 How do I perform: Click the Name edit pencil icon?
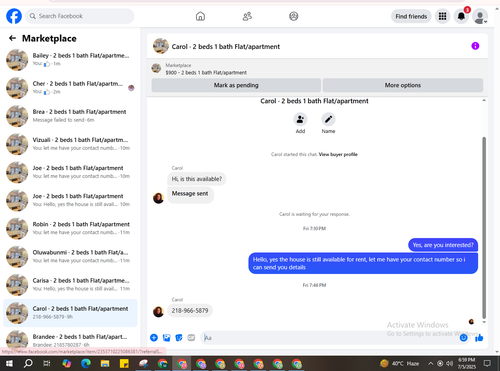[328, 119]
